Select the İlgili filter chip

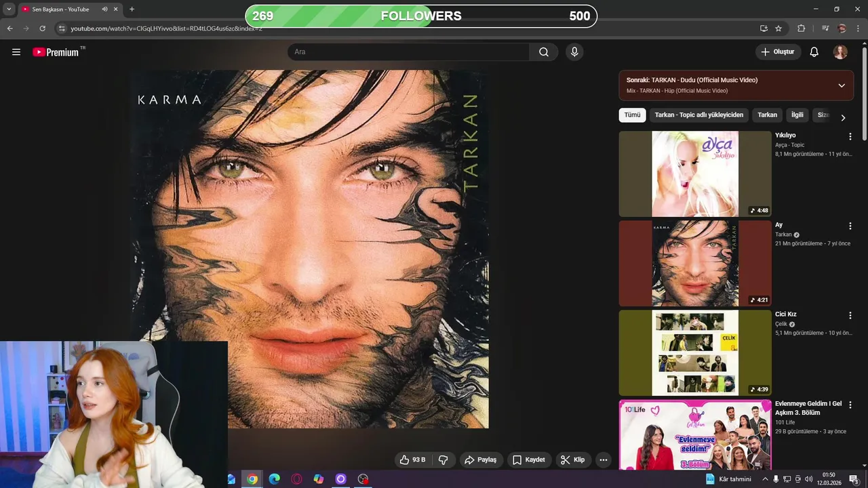click(x=797, y=115)
